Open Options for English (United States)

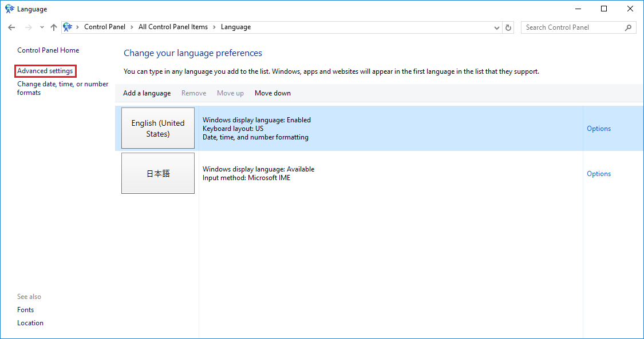click(599, 129)
